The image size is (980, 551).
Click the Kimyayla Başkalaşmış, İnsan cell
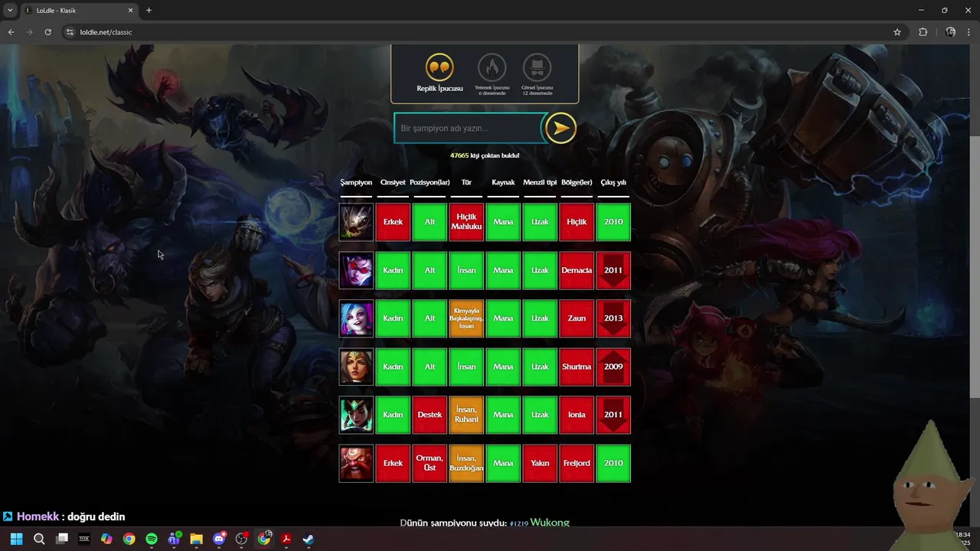[466, 318]
